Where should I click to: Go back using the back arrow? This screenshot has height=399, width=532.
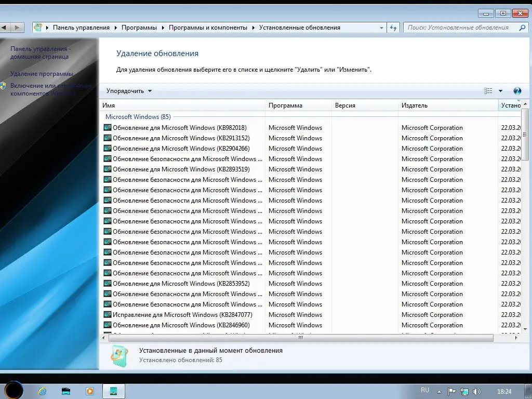(4, 28)
